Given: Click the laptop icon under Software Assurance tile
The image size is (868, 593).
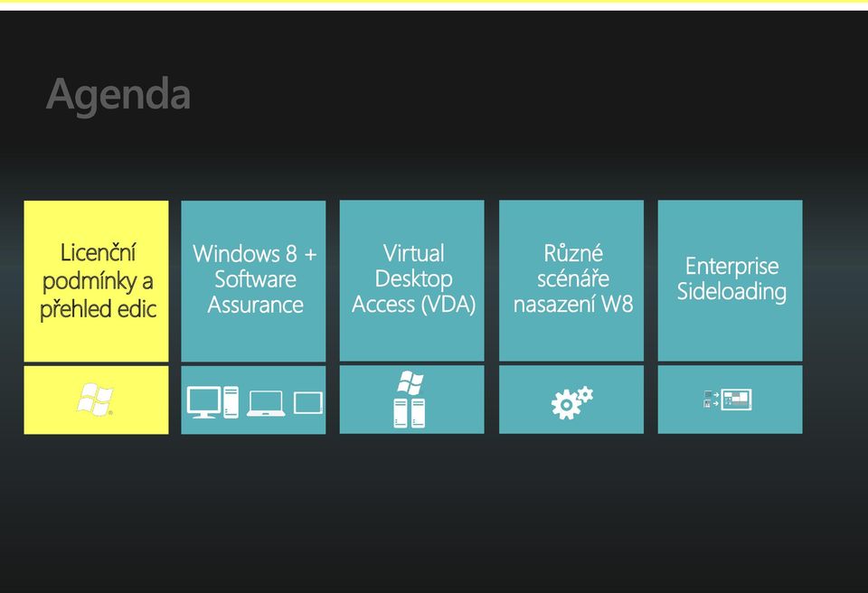Looking at the screenshot, I should coord(266,404).
